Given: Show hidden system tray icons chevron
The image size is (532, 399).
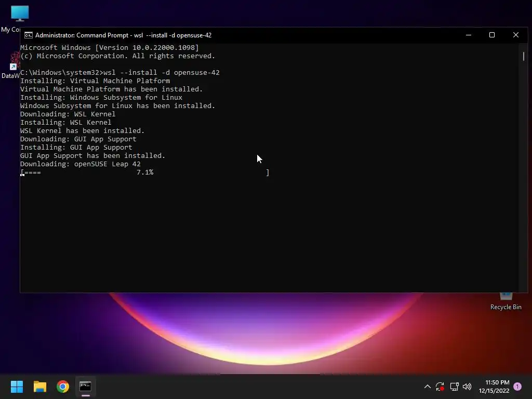Looking at the screenshot, I should [x=428, y=387].
